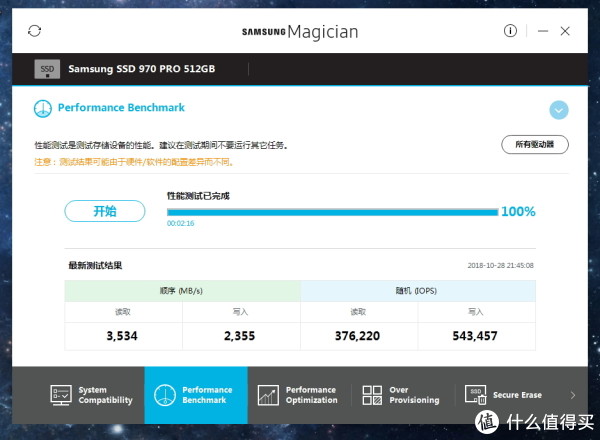Screen dimensions: 600x440
Task: Click the System Compatibility monitor icon
Action: pyautogui.click(x=61, y=395)
